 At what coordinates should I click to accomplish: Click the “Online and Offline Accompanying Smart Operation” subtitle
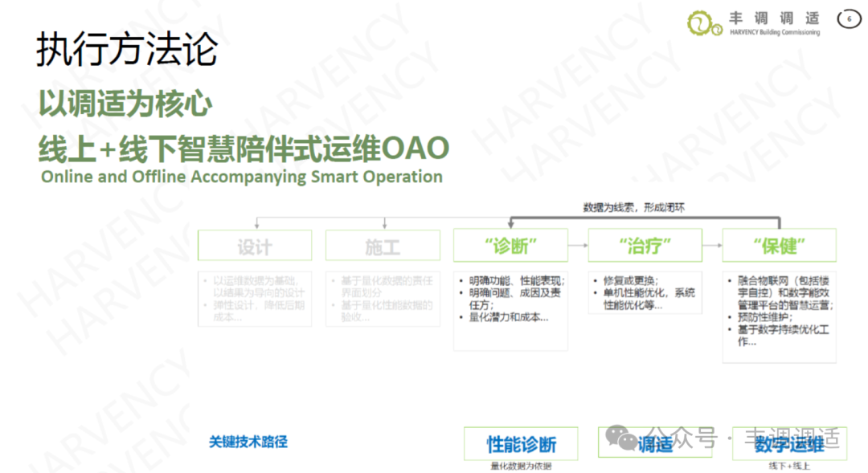pyautogui.click(x=242, y=177)
